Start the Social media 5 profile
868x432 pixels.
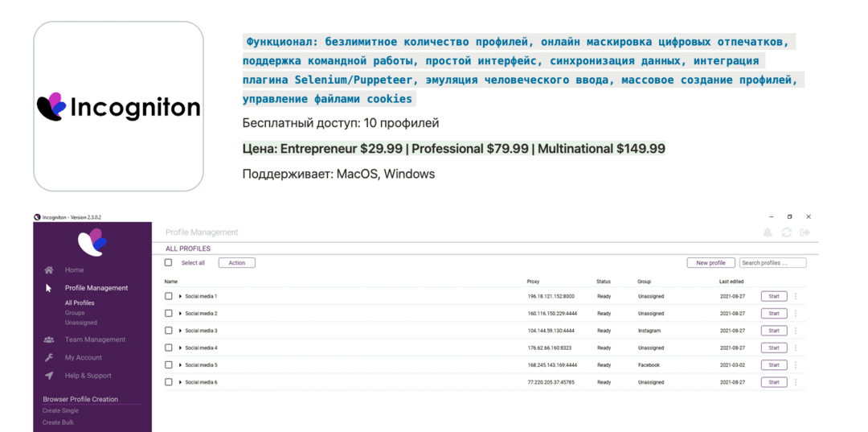pos(774,365)
